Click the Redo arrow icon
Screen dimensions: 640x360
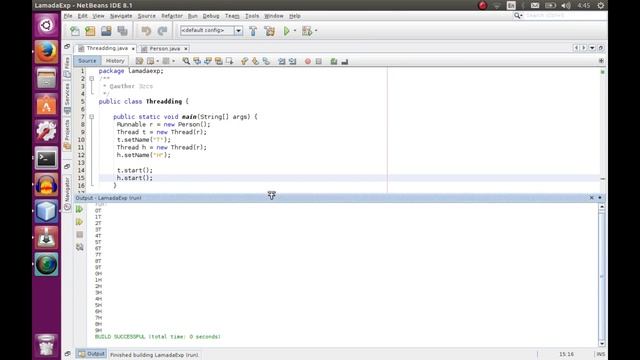click(x=162, y=31)
